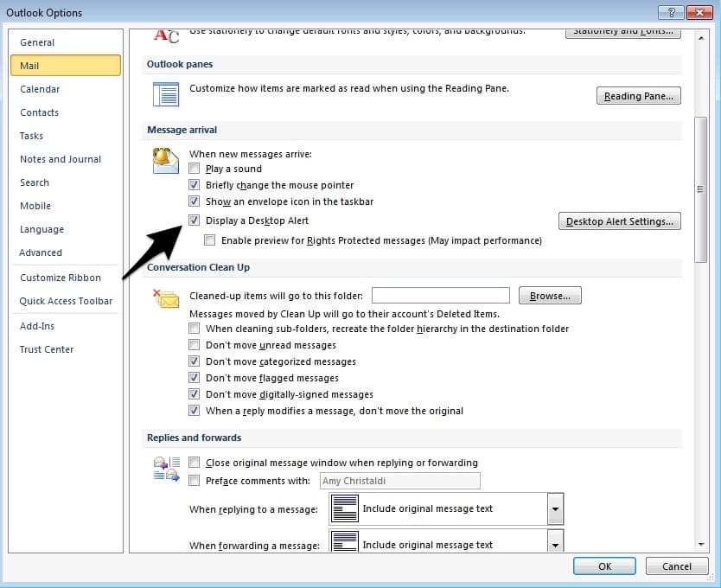Viewport: 721px width, 588px height.
Task: Disable Briefly change the mouse pointer
Action: point(195,185)
